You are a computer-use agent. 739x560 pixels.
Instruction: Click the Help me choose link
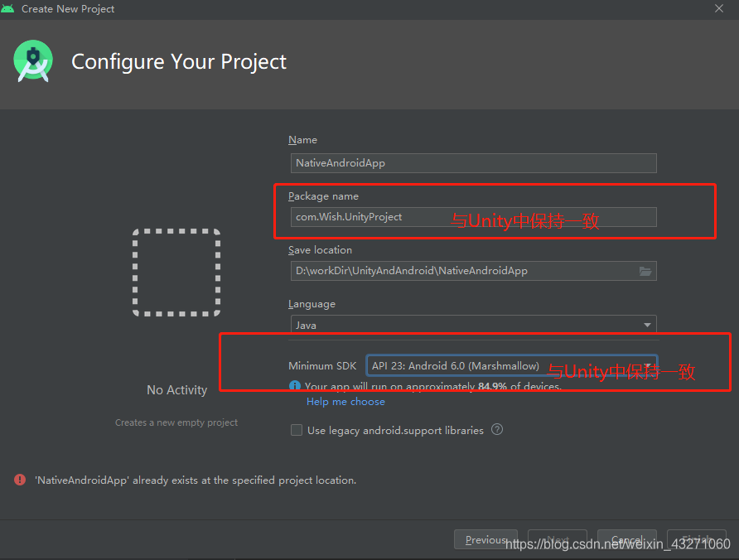[x=345, y=402]
